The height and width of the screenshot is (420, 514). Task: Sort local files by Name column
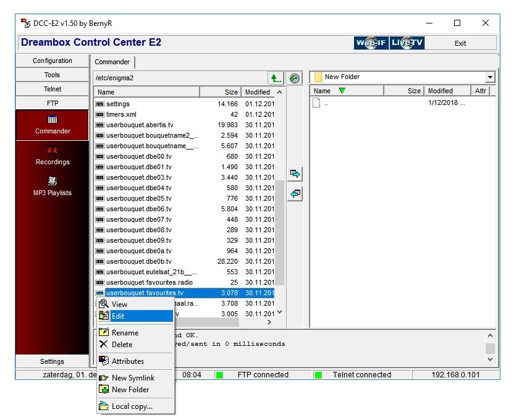[x=346, y=91]
